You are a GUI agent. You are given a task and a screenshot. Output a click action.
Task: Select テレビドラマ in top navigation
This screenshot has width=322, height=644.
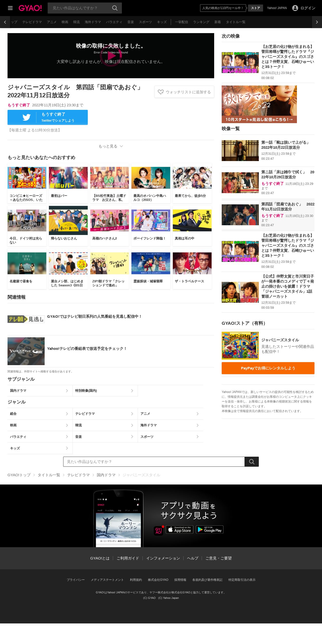32,22
